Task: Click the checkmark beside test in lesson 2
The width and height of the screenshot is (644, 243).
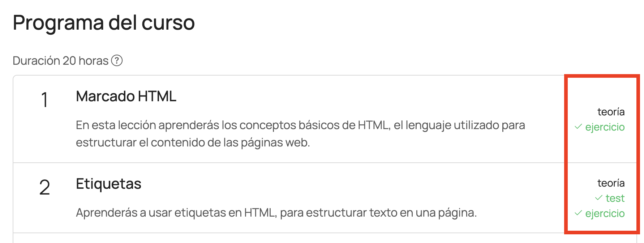Action: pyautogui.click(x=599, y=198)
